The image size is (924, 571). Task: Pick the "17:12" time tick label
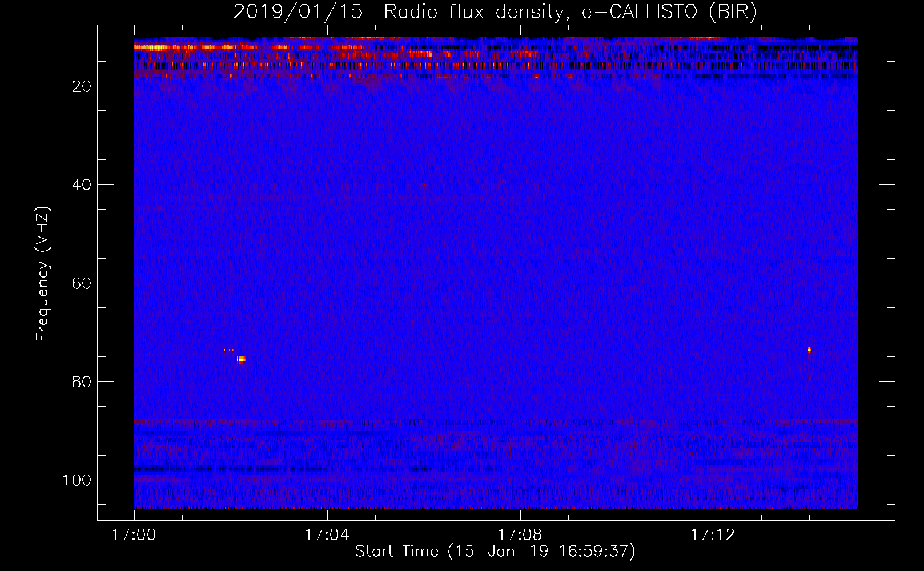pyautogui.click(x=713, y=535)
